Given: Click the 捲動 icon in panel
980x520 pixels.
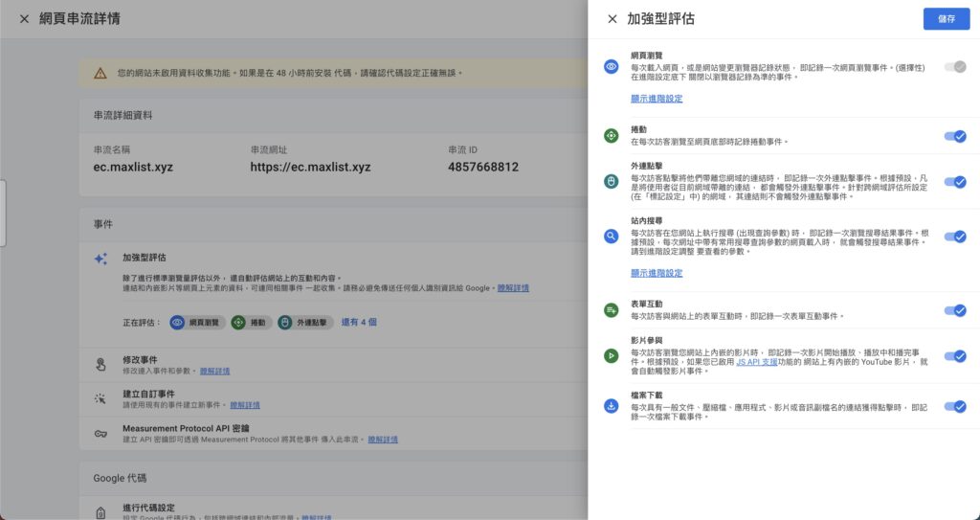Looking at the screenshot, I should pos(612,136).
